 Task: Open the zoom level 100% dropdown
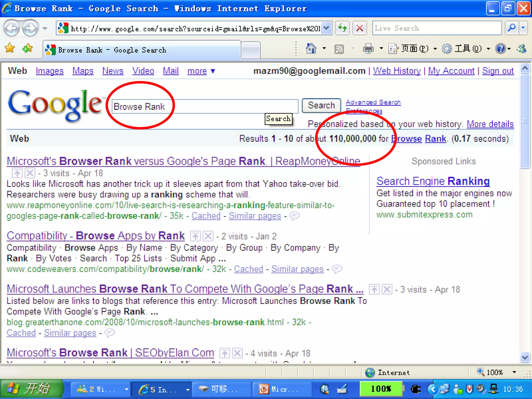click(x=514, y=372)
